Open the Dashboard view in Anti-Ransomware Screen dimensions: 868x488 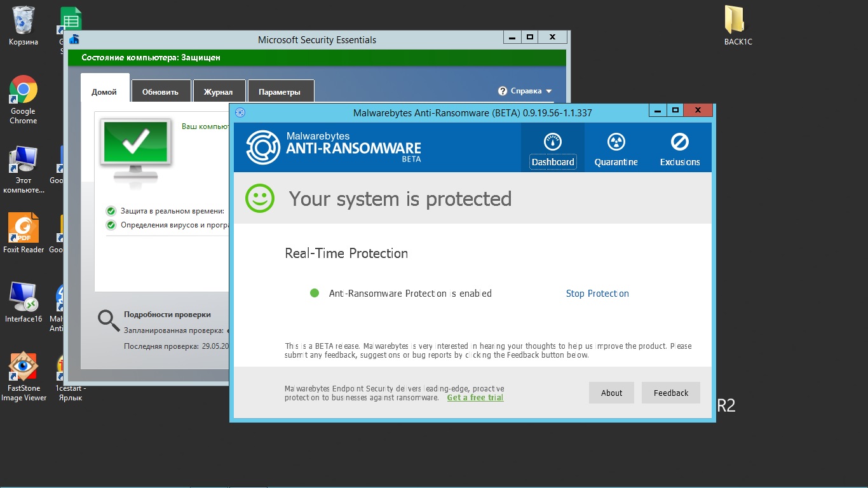pos(553,147)
